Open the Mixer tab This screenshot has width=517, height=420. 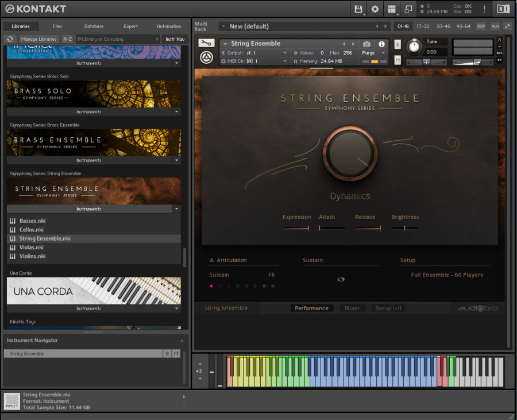[352, 309]
